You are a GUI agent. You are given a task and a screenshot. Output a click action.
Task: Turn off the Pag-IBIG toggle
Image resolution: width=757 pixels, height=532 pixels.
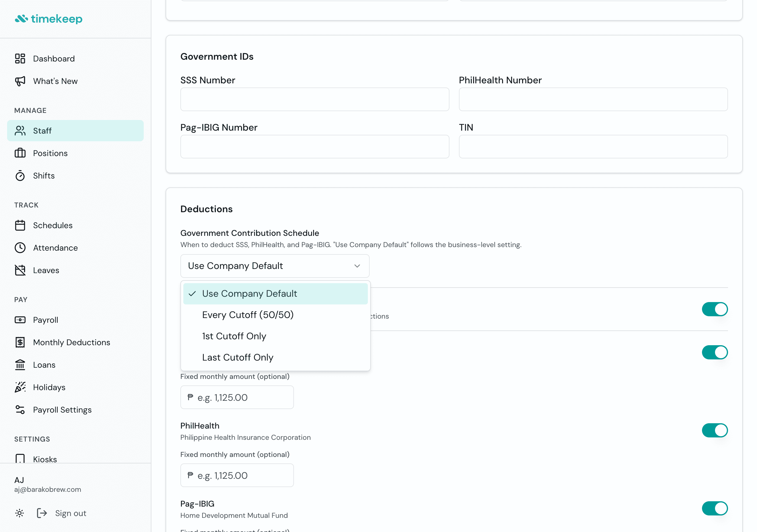pyautogui.click(x=714, y=508)
